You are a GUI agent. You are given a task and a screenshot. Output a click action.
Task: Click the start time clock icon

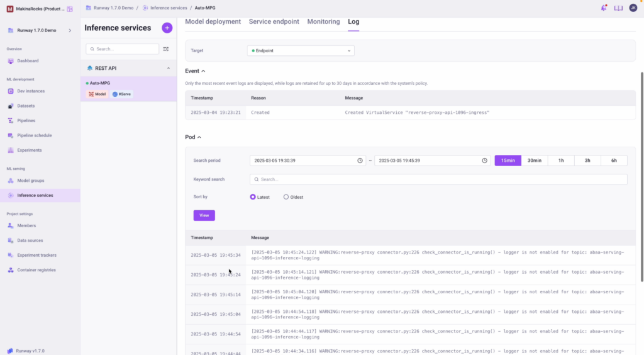point(360,161)
